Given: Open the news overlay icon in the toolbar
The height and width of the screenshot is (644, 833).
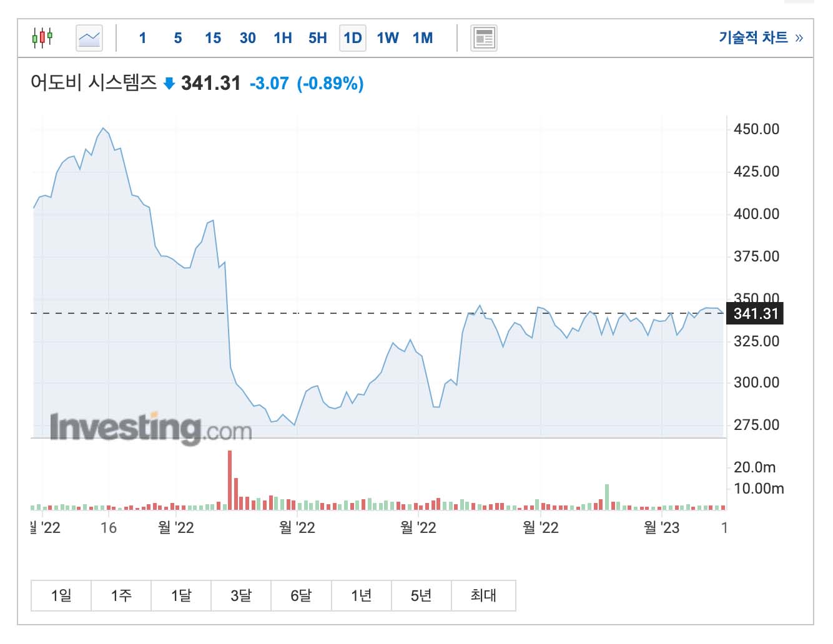Looking at the screenshot, I should tap(483, 38).
